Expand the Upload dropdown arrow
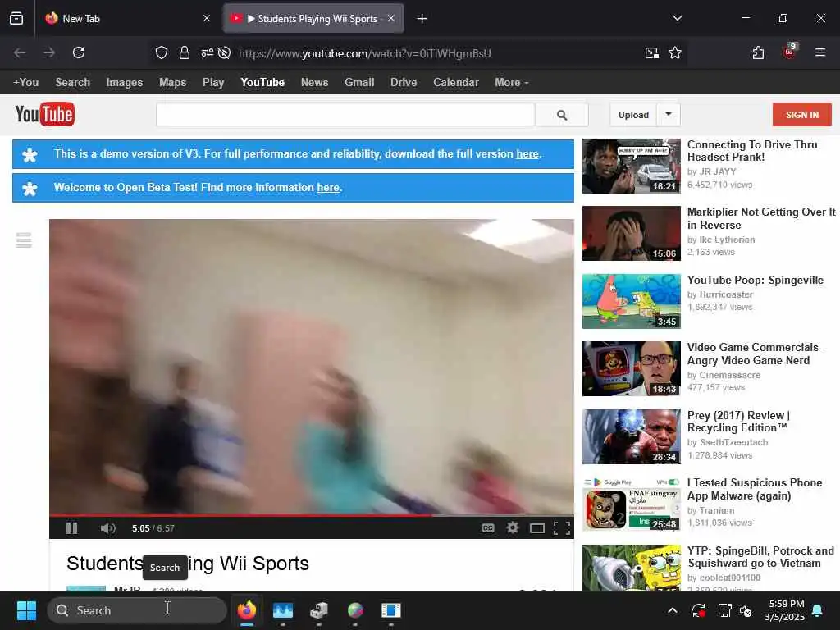The image size is (840, 630). point(669,115)
